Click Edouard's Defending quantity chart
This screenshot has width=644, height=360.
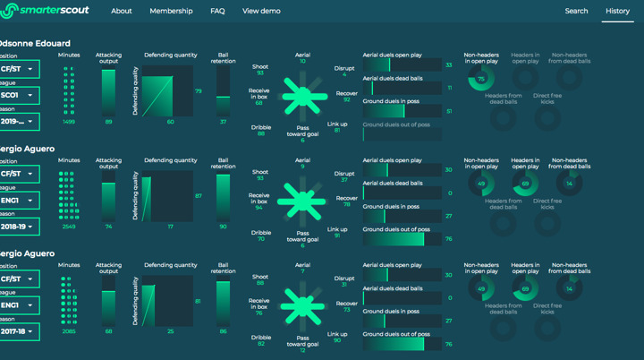pos(167,91)
